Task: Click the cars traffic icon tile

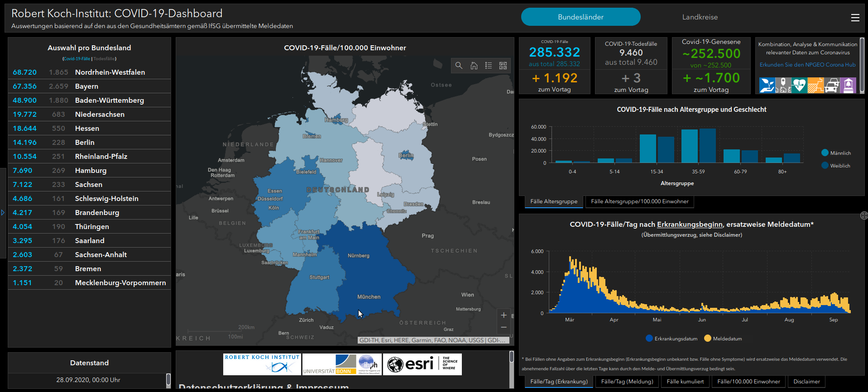Action: (832, 85)
